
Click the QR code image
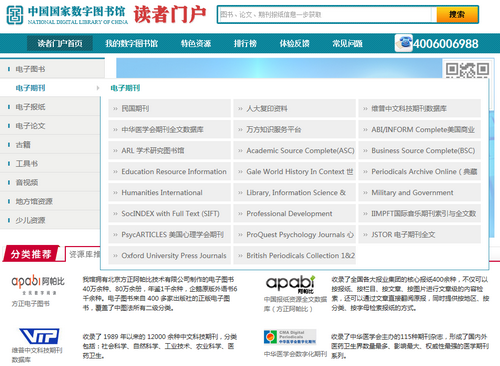click(x=467, y=70)
